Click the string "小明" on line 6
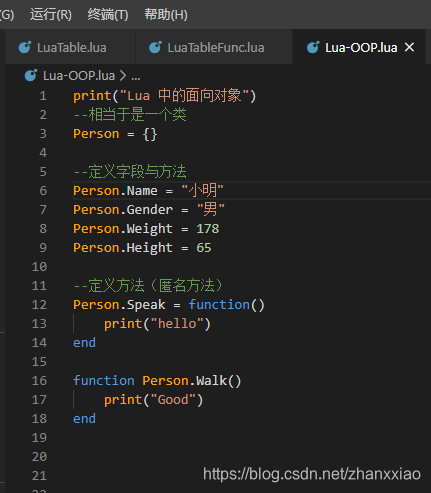The width and height of the screenshot is (431, 493). (x=202, y=191)
